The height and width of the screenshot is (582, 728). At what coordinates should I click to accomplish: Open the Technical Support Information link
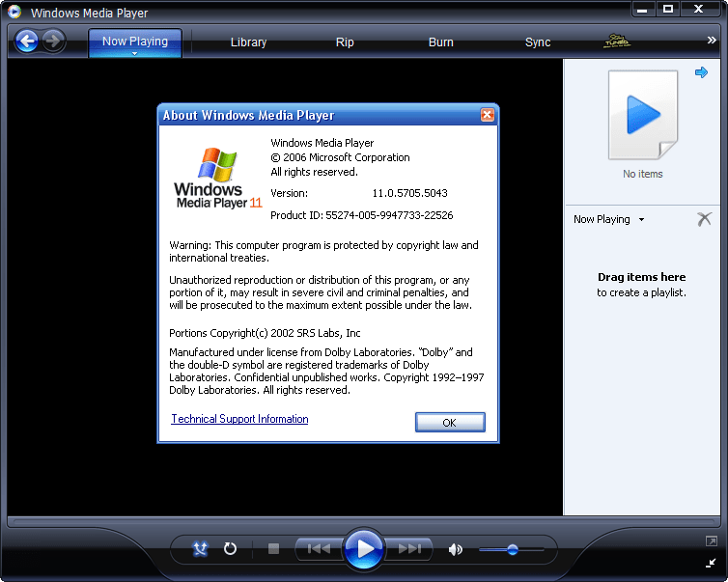[x=239, y=419]
